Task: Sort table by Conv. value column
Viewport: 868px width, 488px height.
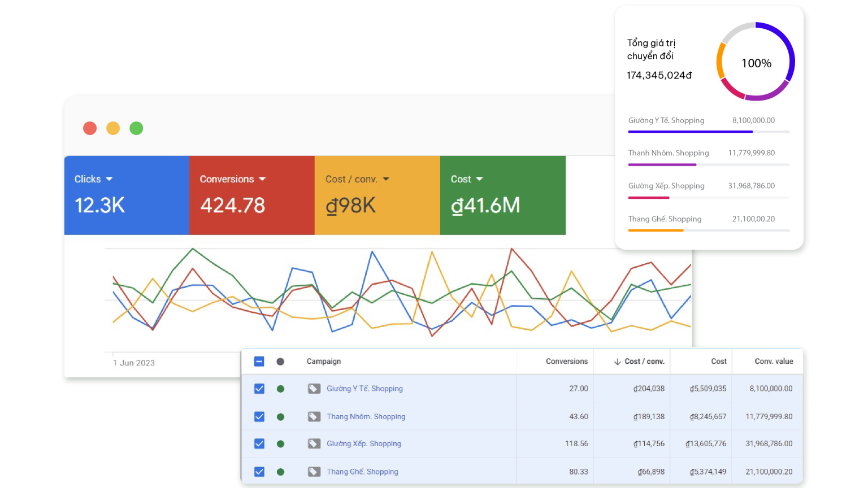Action: point(774,361)
